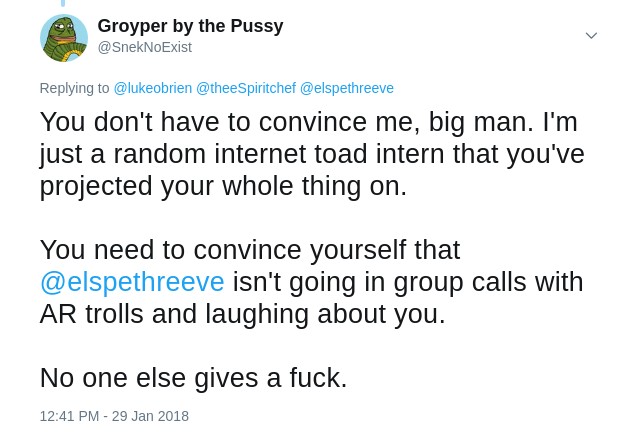Image resolution: width=633 pixels, height=432 pixels.
Task: Click @elspethreeve in the Replying to line
Action: click(x=346, y=88)
